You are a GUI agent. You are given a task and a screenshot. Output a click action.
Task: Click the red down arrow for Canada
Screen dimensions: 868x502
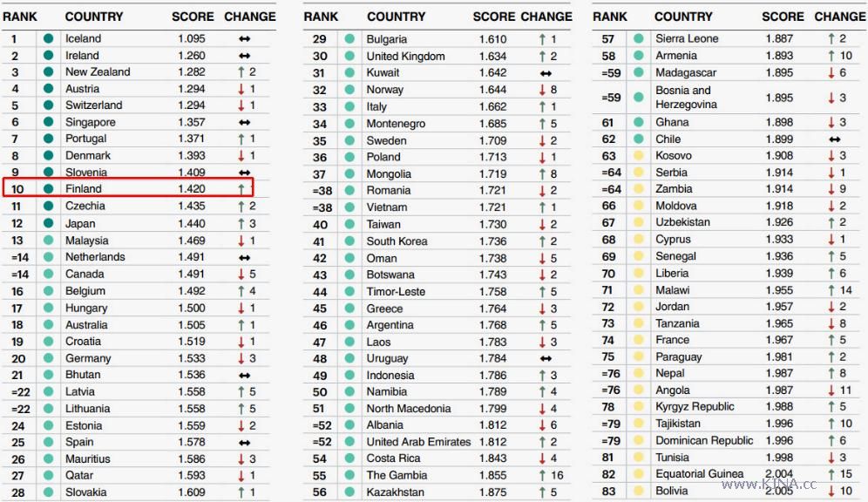tap(241, 275)
